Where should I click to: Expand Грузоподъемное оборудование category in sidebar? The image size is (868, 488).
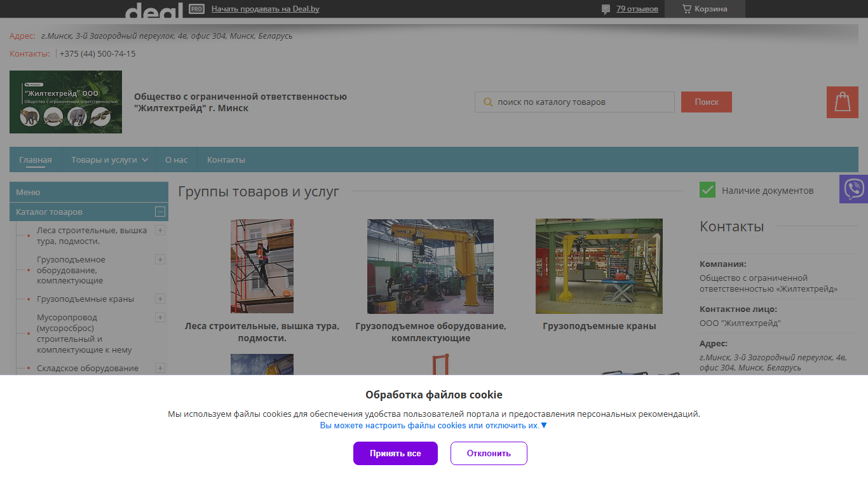pos(160,259)
